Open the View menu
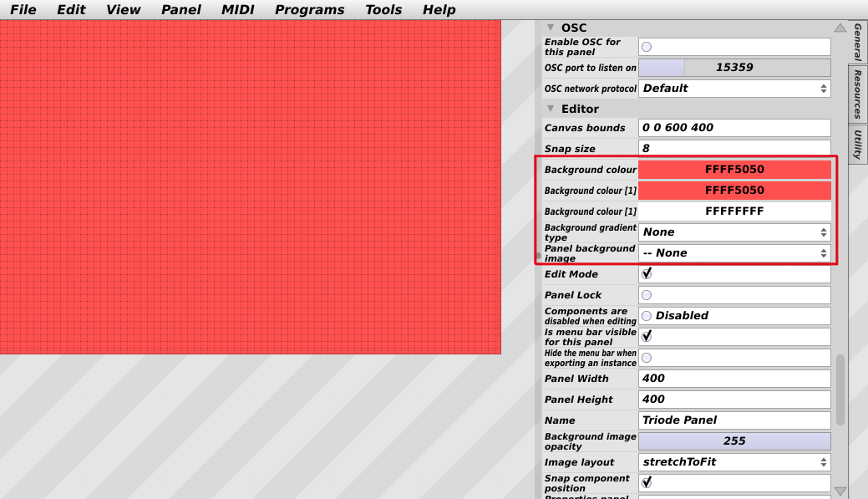Viewport: 868px width, 499px height. (123, 9)
